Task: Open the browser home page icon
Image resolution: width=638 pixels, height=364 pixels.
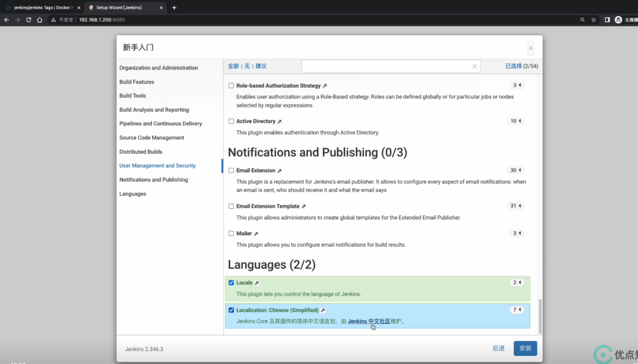Action: point(40,20)
